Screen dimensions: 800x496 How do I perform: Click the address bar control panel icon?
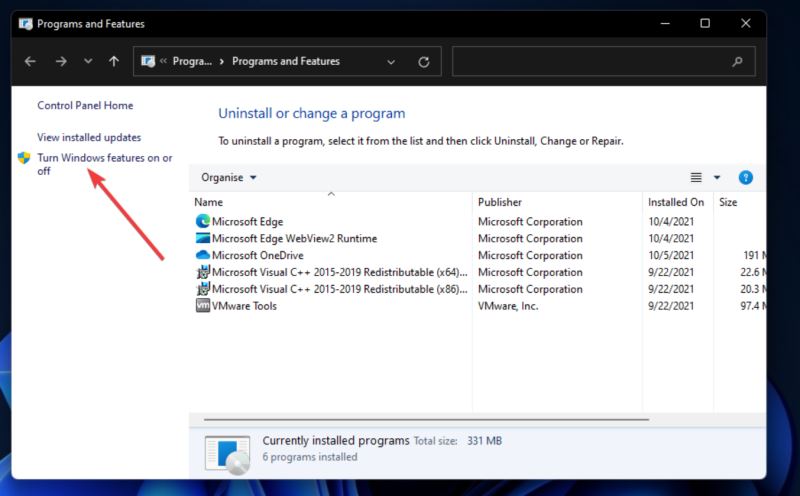pyautogui.click(x=148, y=62)
